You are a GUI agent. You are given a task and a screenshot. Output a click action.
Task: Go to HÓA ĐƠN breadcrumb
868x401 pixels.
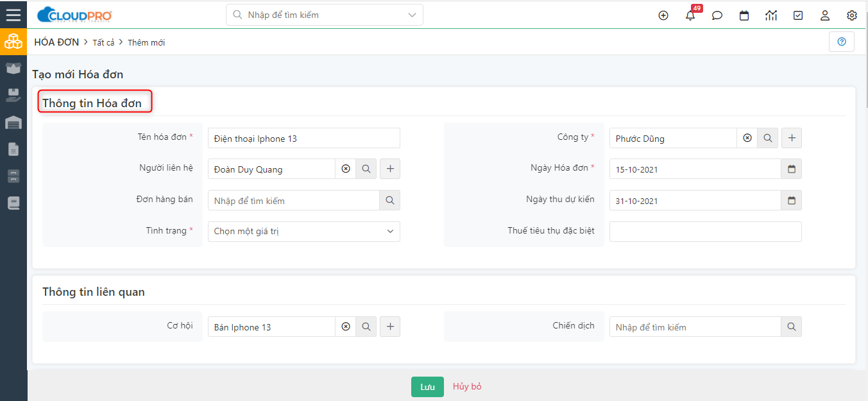tap(56, 42)
